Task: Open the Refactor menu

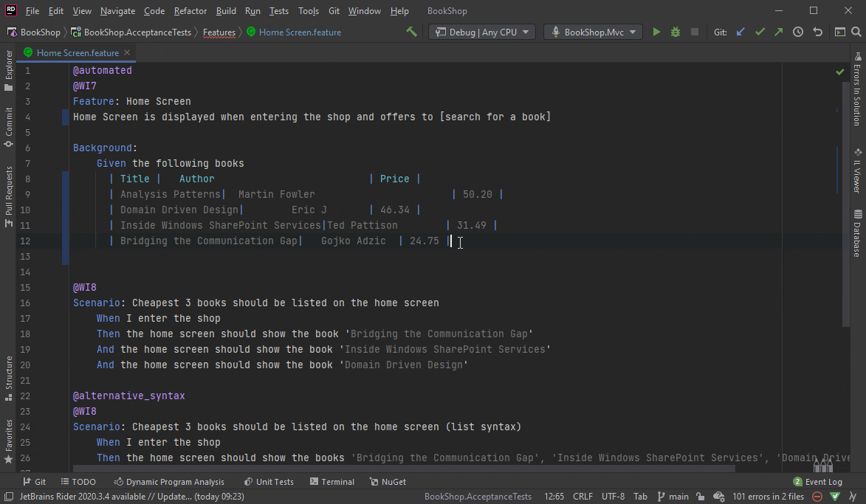Action: click(x=190, y=10)
